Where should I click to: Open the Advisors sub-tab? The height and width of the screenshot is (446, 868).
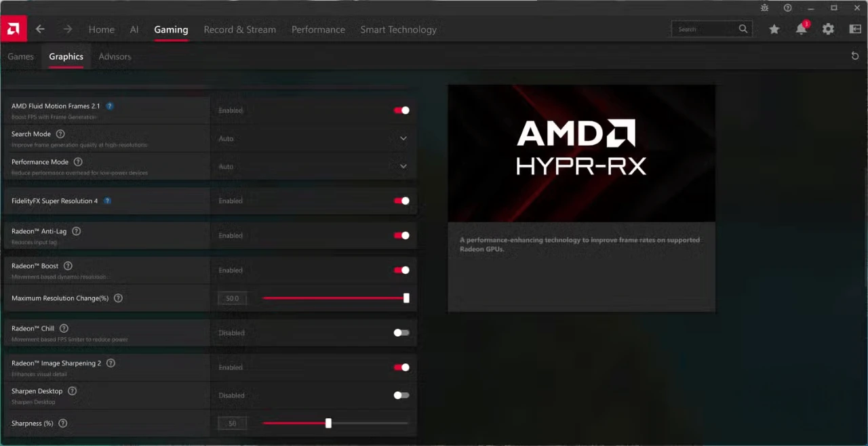coord(115,56)
